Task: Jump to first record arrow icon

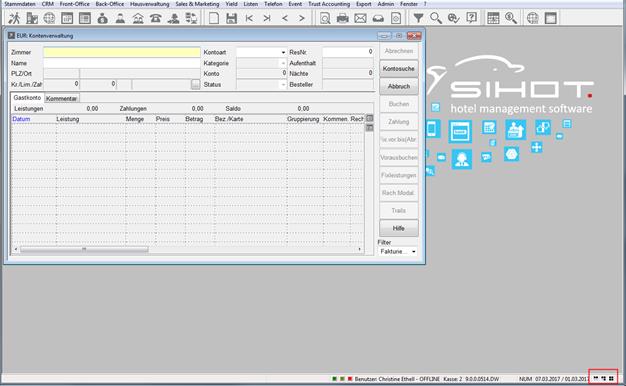Action: coord(249,18)
